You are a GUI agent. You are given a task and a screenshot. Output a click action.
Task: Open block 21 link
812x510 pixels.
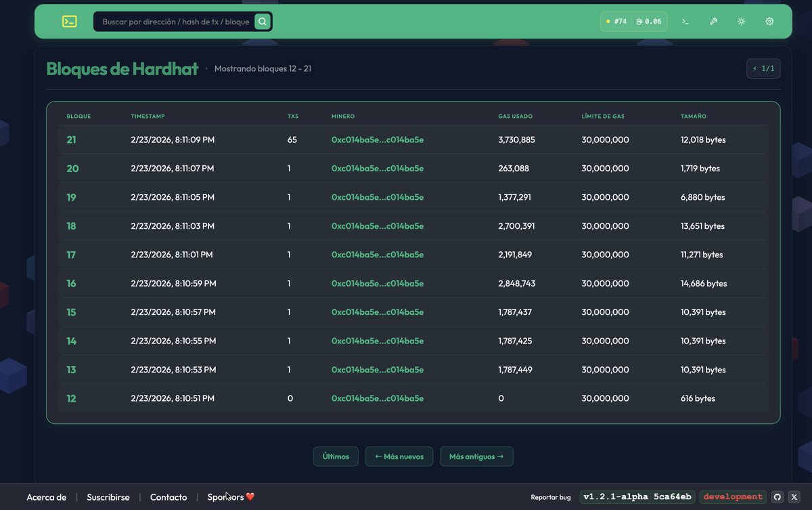pos(71,140)
